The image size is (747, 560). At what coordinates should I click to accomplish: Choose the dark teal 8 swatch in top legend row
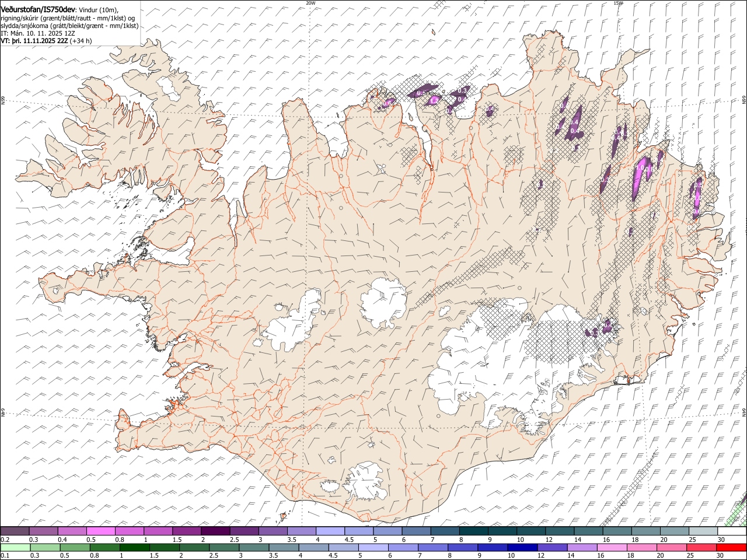pyautogui.click(x=474, y=531)
